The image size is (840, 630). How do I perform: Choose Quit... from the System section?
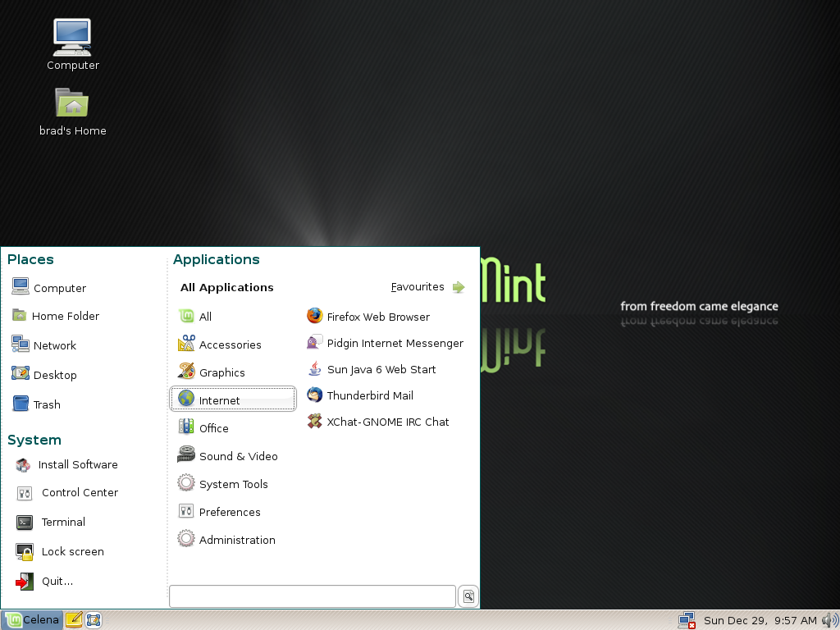coord(44,581)
